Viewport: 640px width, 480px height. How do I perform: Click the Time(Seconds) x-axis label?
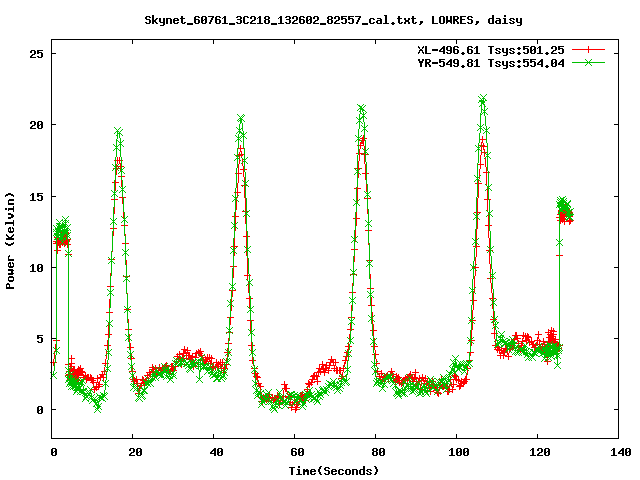(333, 471)
